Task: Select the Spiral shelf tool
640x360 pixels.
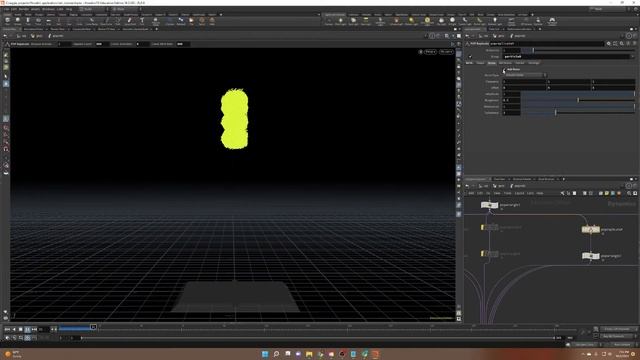Action: pyautogui.click(x=202, y=21)
